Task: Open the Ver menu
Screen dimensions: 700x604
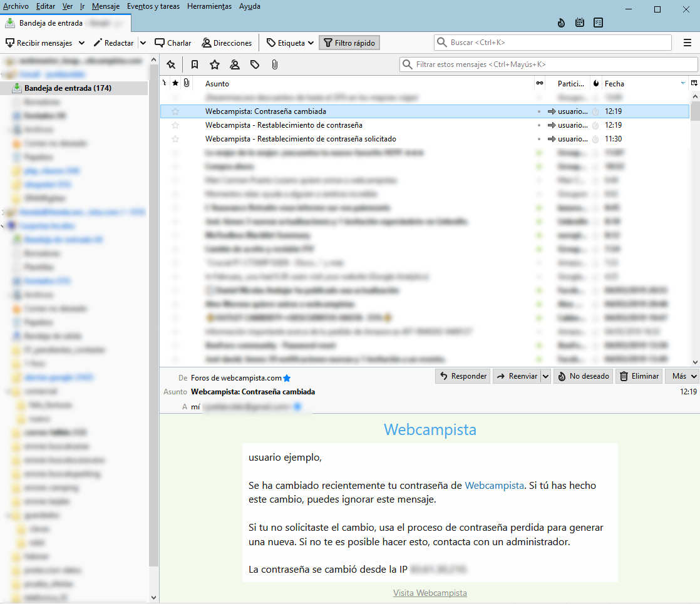Action: click(68, 6)
